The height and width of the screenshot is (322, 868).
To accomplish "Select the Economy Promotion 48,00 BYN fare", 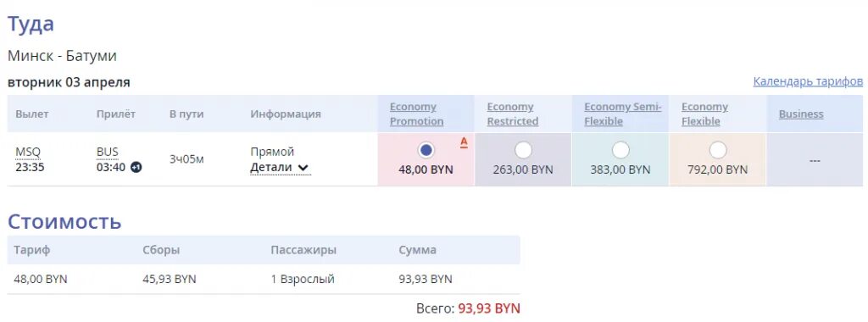I will coord(426,150).
